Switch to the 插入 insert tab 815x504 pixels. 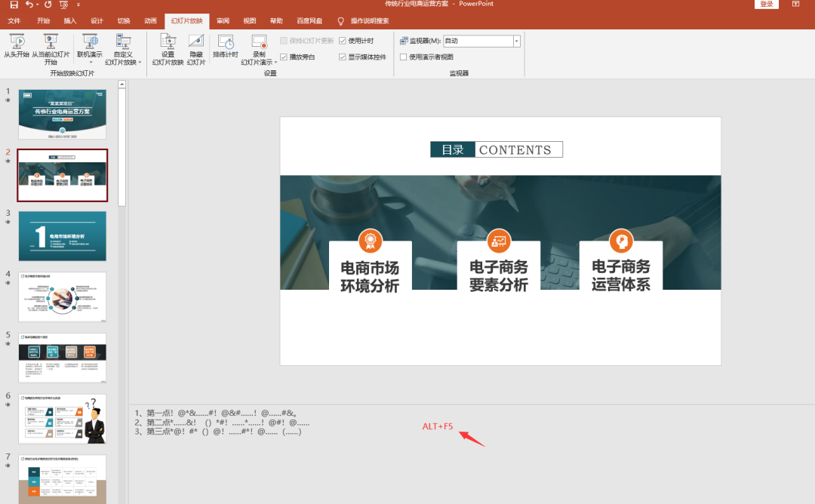tap(70, 21)
